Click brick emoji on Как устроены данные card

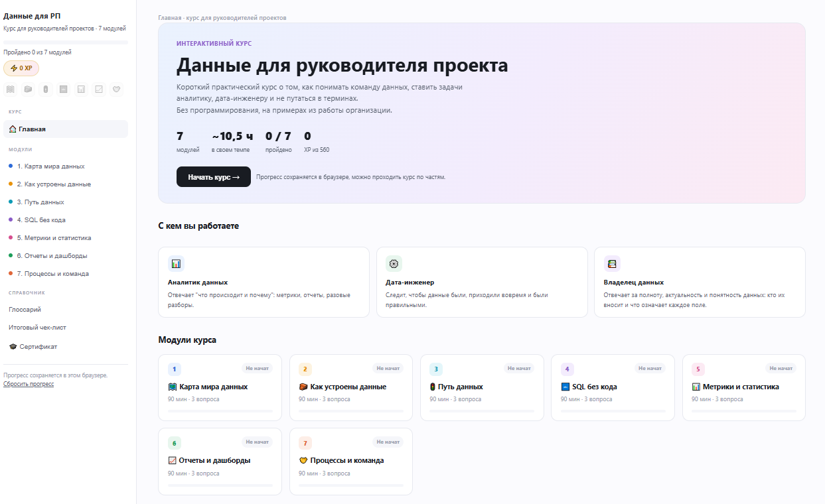pyautogui.click(x=303, y=387)
